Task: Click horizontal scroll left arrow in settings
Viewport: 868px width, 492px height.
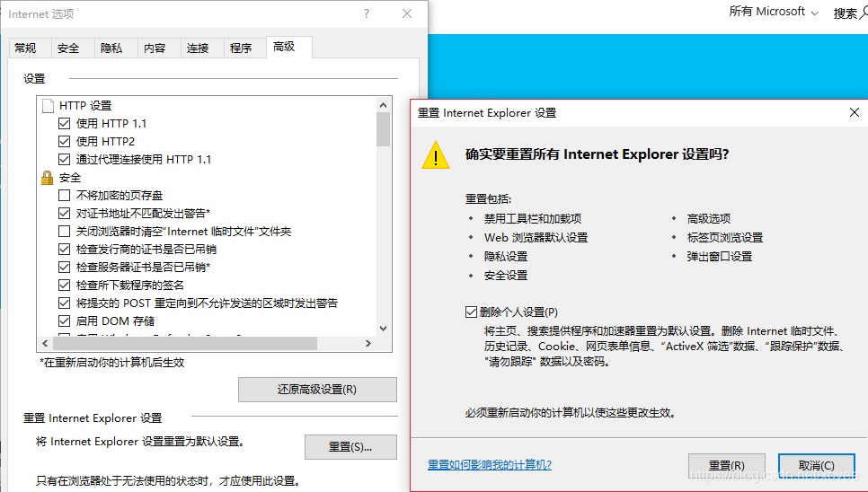Action: (45, 343)
